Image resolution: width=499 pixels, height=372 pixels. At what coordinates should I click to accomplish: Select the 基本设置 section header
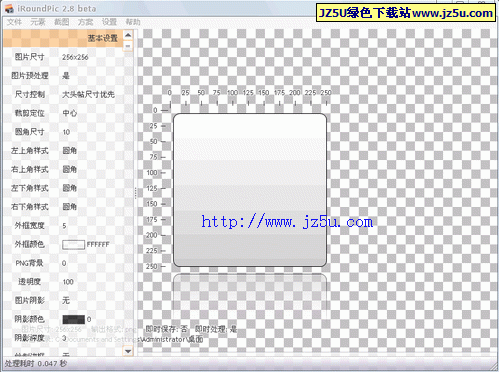[63, 38]
